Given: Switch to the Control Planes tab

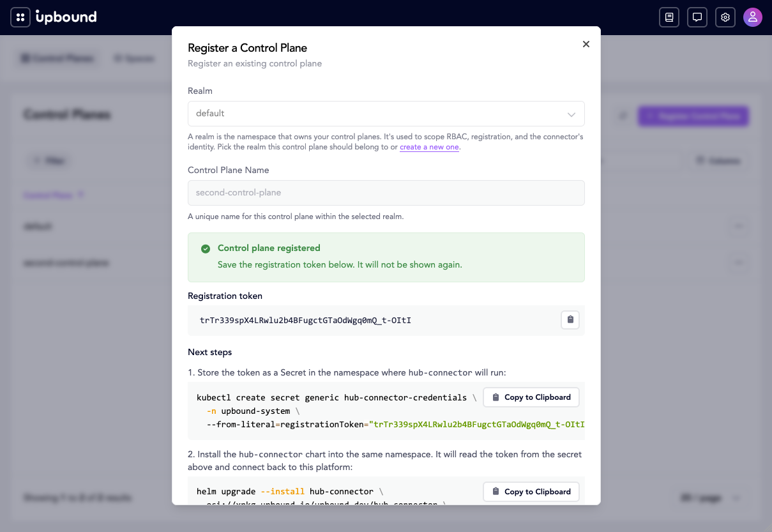Looking at the screenshot, I should (58, 58).
